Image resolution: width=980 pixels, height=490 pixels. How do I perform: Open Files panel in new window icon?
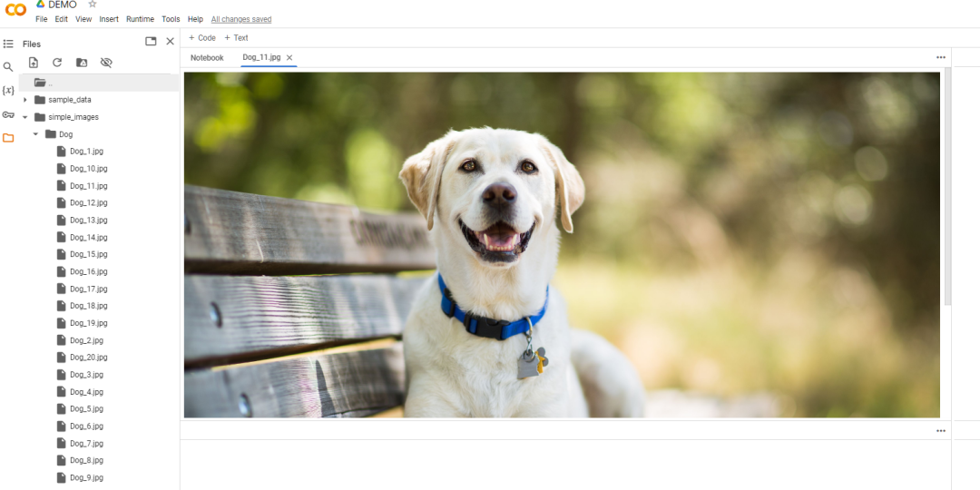pos(151,42)
